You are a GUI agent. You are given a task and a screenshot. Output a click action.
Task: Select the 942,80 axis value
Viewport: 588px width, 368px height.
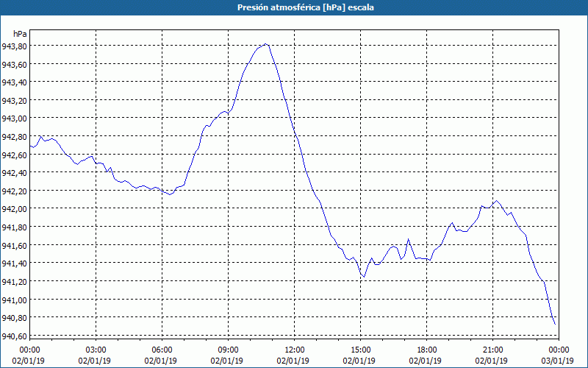pyautogui.click(x=14, y=137)
